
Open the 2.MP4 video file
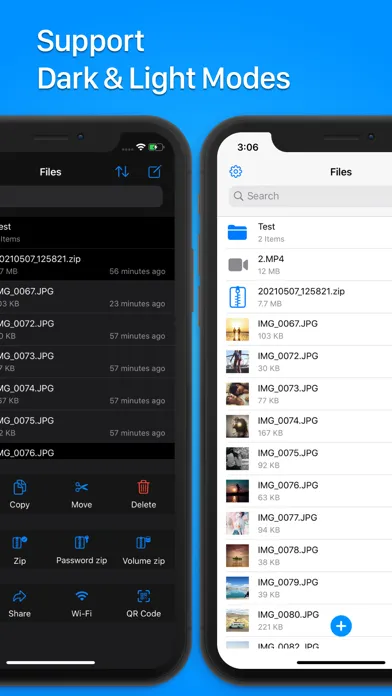tap(305, 265)
